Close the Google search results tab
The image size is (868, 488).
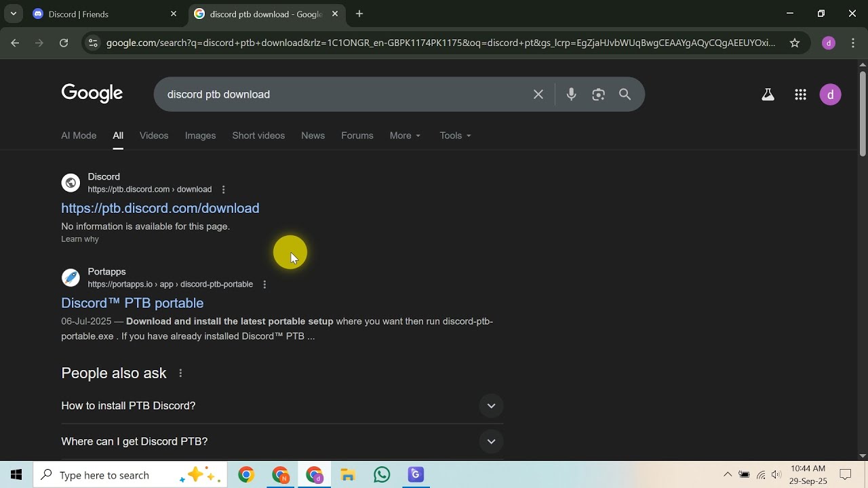335,14
